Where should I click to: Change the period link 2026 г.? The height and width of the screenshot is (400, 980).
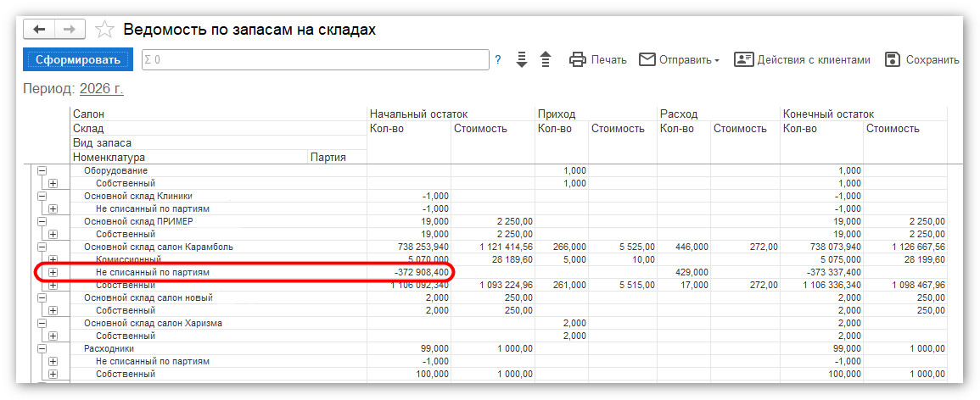point(102,89)
